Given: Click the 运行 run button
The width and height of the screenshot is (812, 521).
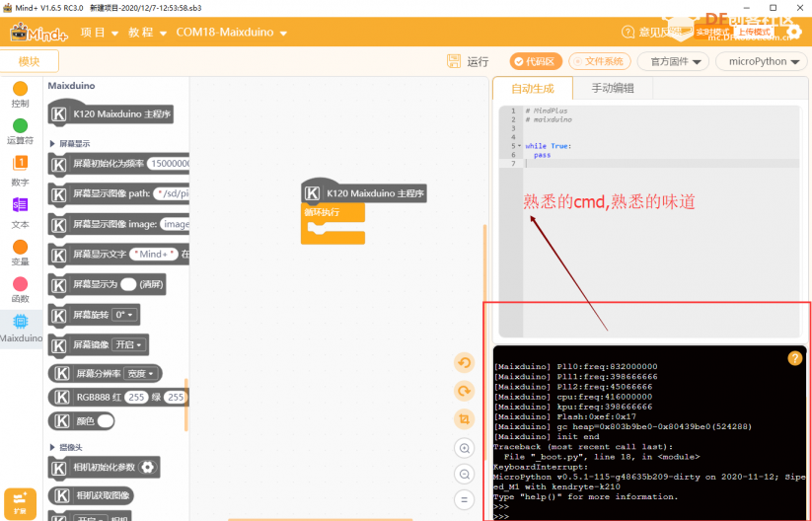Looking at the screenshot, I should pos(478,61).
